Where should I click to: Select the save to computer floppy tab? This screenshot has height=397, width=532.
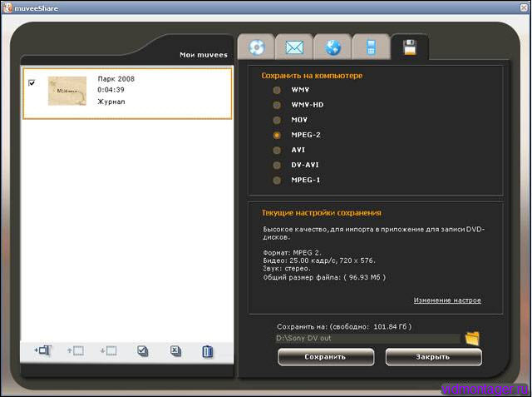[x=409, y=47]
